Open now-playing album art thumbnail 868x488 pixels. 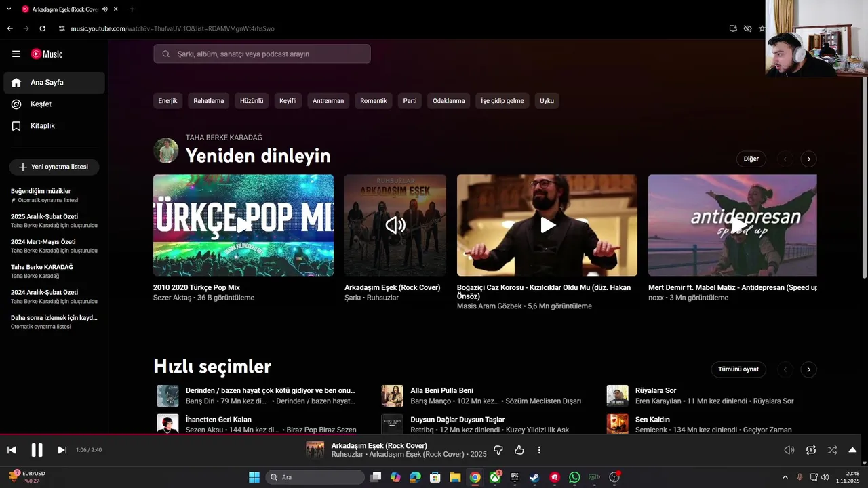315,450
